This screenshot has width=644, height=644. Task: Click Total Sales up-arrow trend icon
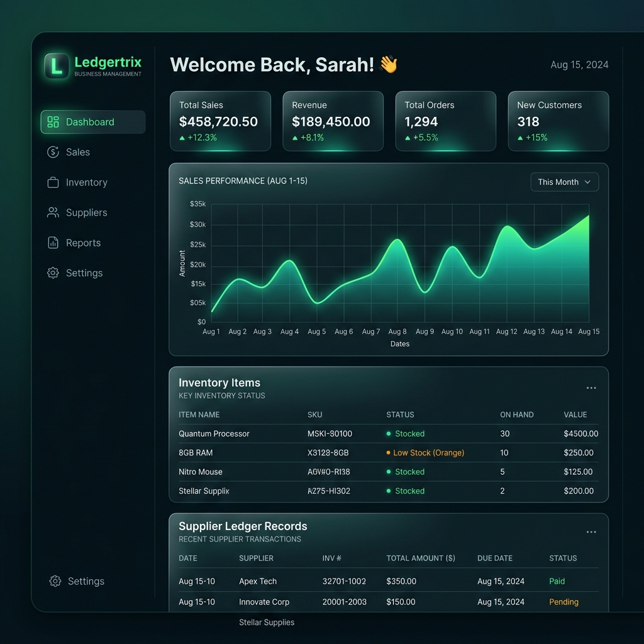click(182, 138)
